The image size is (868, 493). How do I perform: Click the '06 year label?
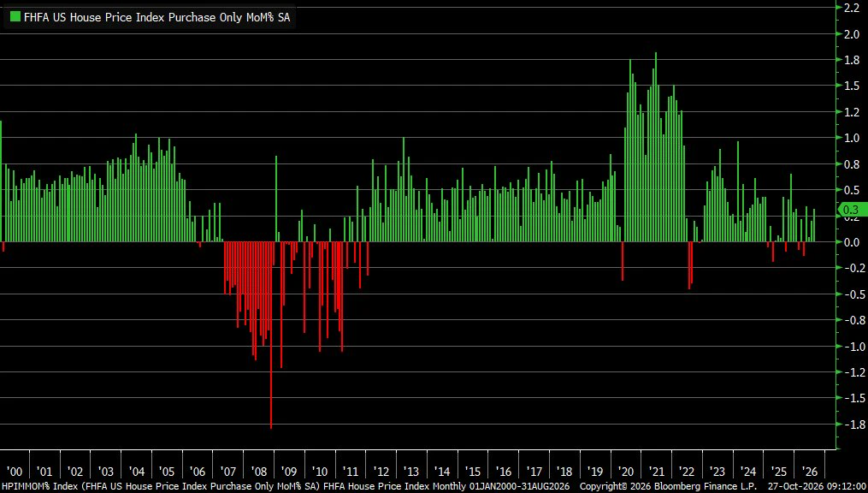(x=197, y=472)
